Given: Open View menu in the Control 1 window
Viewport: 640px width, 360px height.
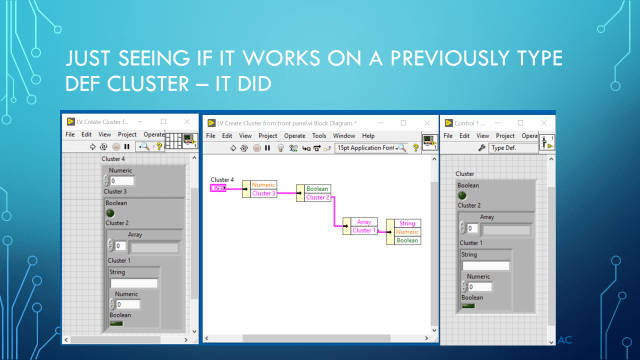Looking at the screenshot, I should tap(482, 136).
